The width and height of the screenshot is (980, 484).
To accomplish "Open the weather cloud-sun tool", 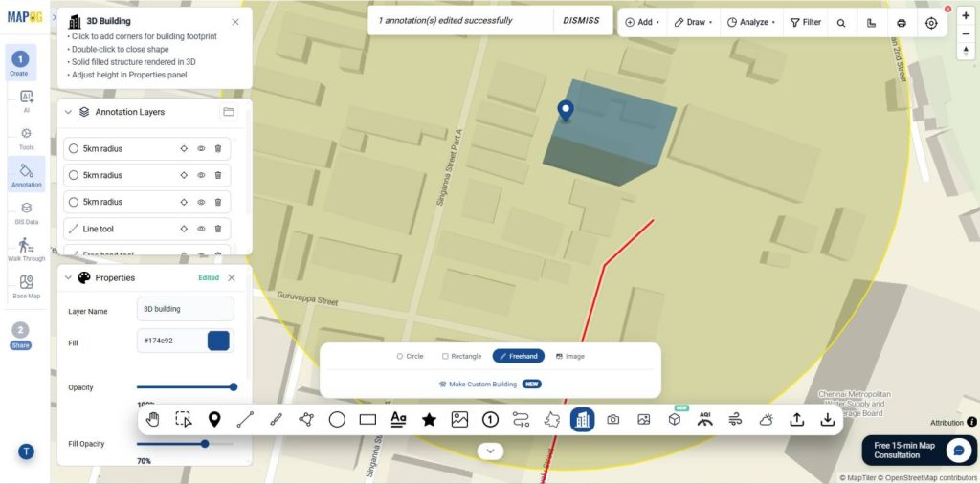I will (x=767, y=420).
